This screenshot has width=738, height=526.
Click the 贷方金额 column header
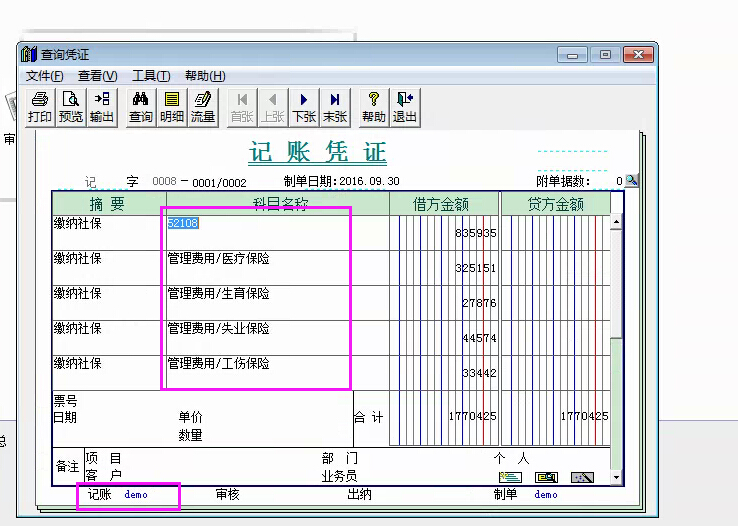(x=556, y=204)
